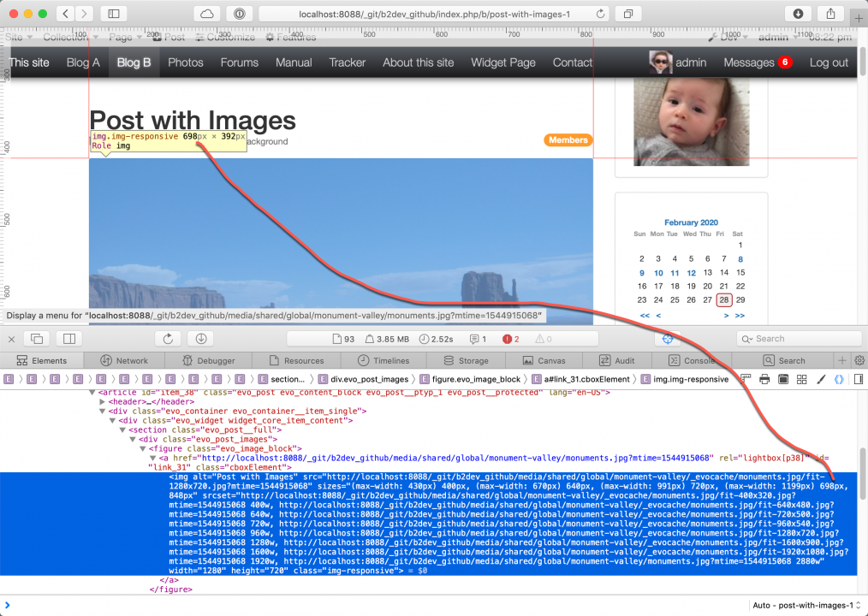The width and height of the screenshot is (868, 616).
Task: Go forward in Safari history
Action: [84, 14]
